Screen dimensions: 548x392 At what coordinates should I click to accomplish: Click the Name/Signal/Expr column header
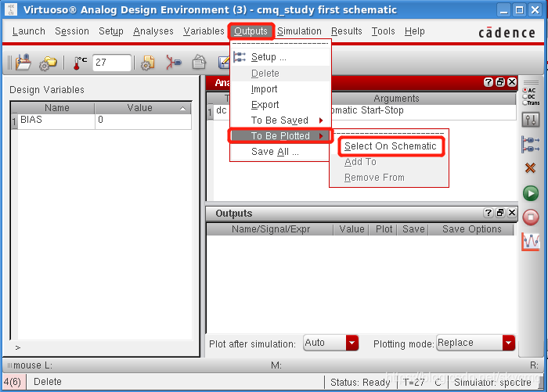pos(271,229)
